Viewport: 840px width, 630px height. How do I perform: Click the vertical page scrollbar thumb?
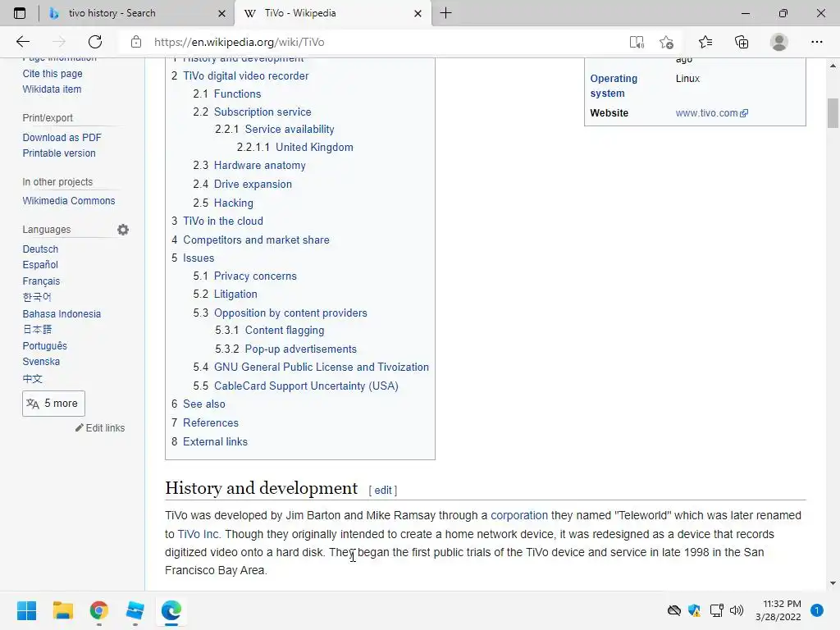pyautogui.click(x=833, y=113)
